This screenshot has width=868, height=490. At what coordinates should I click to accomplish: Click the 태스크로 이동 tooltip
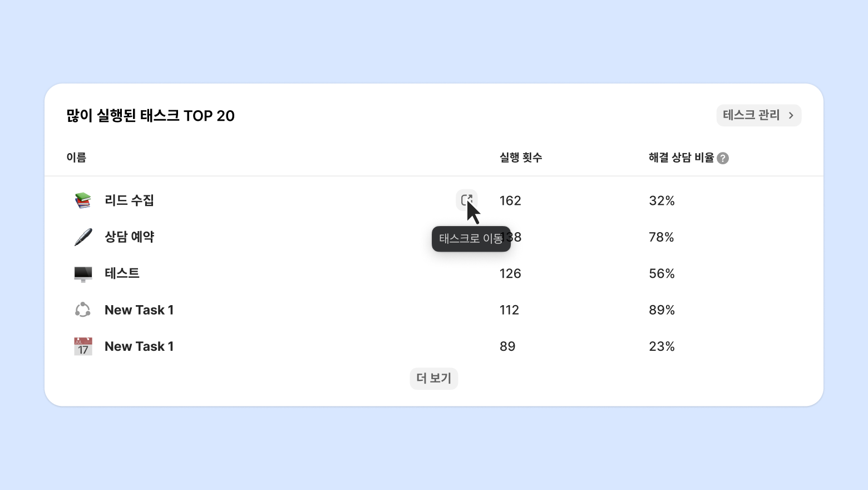[x=471, y=239]
